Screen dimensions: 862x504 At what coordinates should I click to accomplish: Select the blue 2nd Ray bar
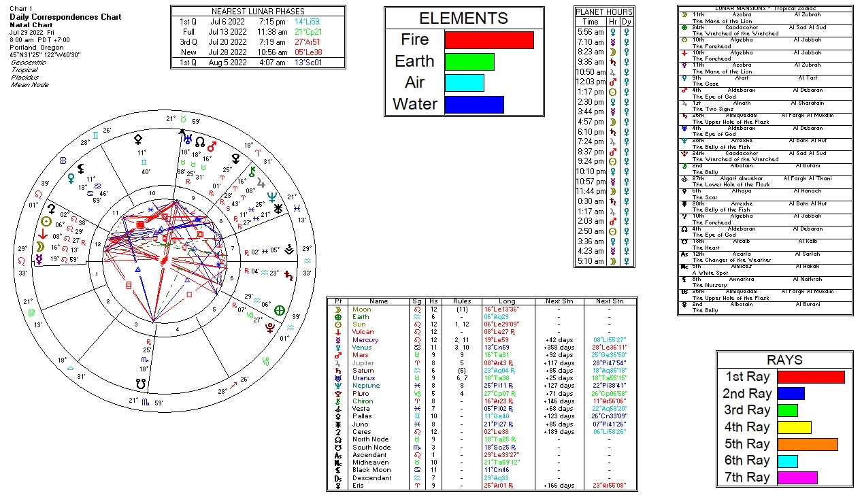791,394
